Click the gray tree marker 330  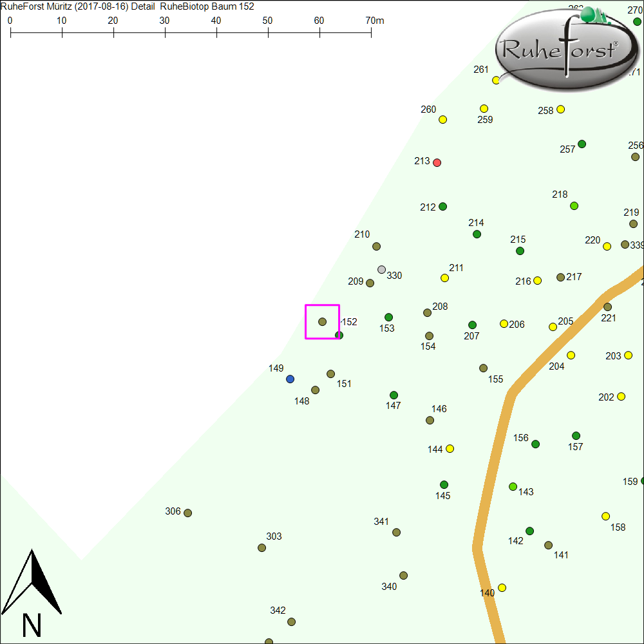(x=382, y=270)
